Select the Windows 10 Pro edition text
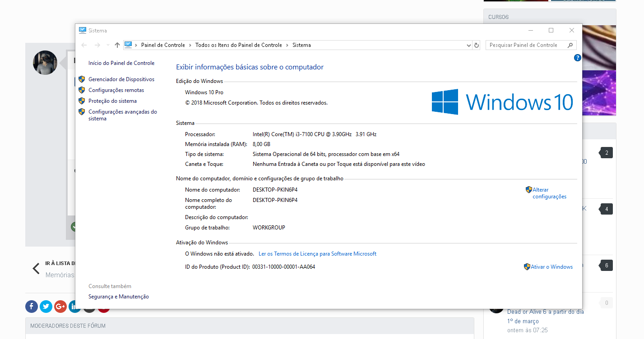Screen dimensions: 644x339 [204, 92]
